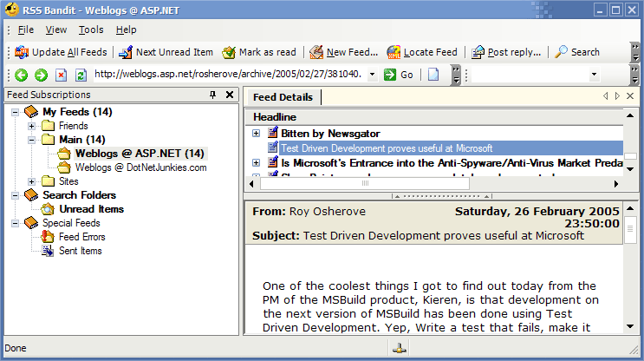644x361 pixels.
Task: Click the Special Feeds book icon
Action: 31,223
